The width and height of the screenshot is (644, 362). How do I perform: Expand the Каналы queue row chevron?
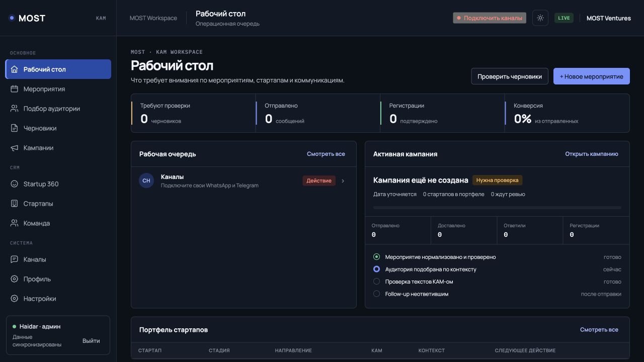tap(343, 181)
